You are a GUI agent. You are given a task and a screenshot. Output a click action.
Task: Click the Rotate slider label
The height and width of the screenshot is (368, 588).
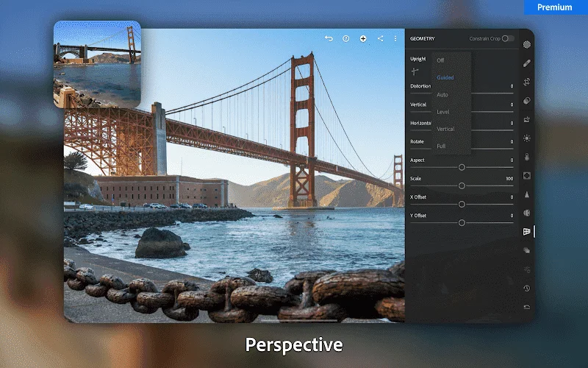point(417,141)
